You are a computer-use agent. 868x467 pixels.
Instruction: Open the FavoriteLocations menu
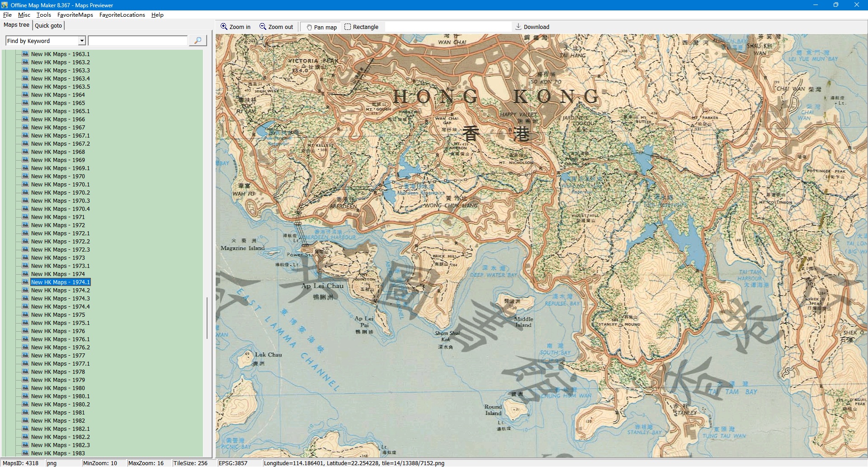pos(122,14)
